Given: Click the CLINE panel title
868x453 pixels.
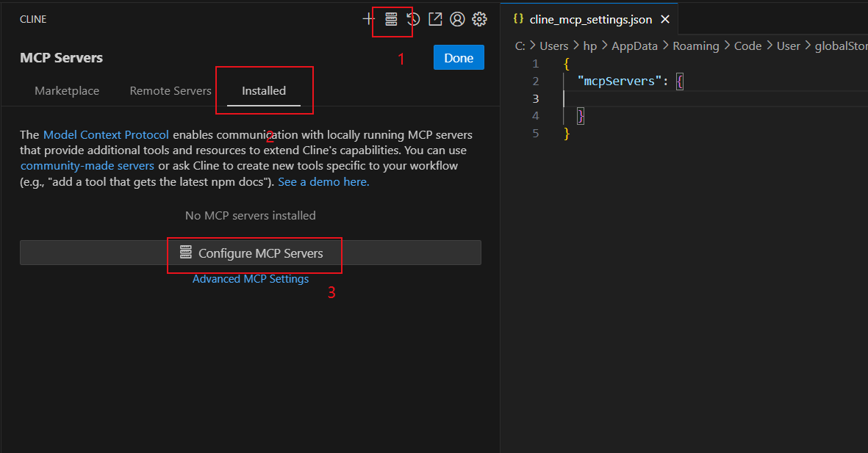Looking at the screenshot, I should 33,19.
